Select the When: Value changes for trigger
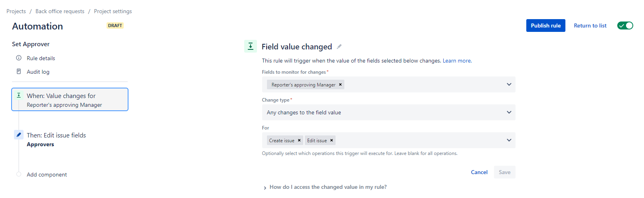Image resolution: width=644 pixels, height=198 pixels. [70, 100]
